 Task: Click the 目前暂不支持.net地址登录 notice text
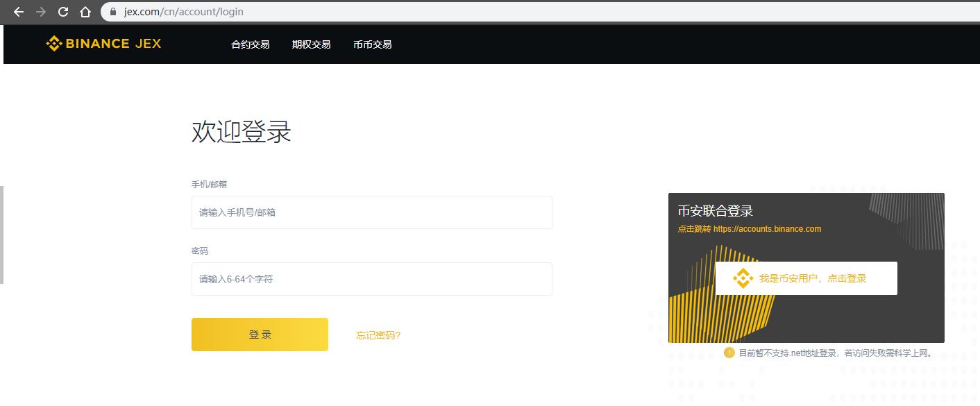(x=836, y=353)
